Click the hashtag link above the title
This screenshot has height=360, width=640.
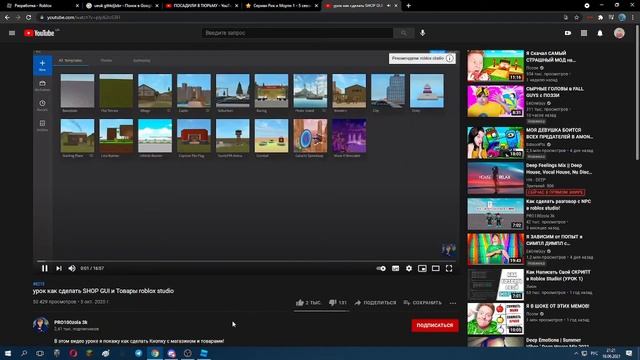pos(39,284)
